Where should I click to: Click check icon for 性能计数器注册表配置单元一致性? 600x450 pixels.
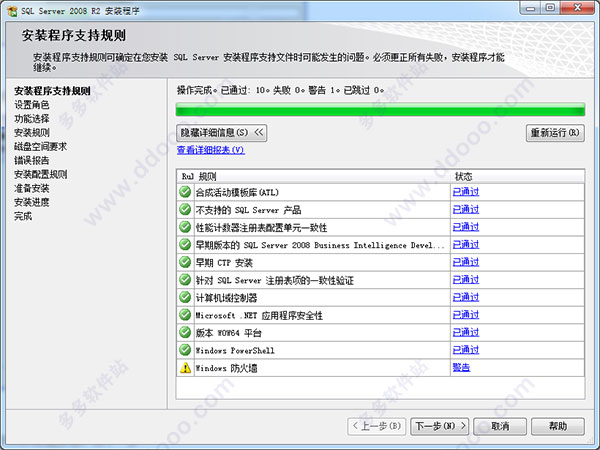tap(185, 227)
